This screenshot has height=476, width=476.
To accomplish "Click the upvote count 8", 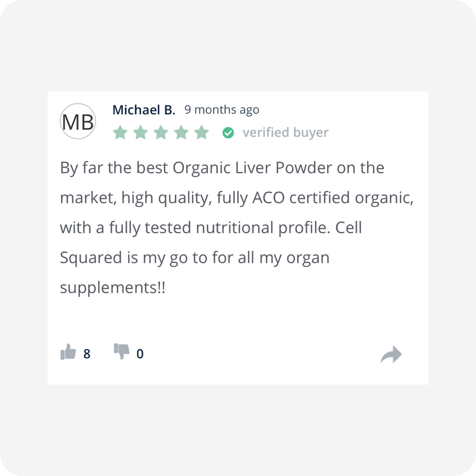I will pos(87,354).
